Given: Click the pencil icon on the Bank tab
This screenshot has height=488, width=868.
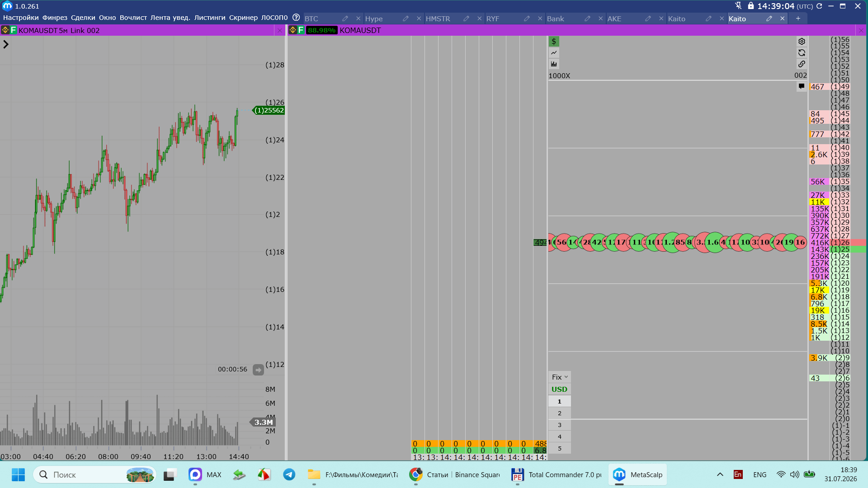Looking at the screenshot, I should point(587,19).
